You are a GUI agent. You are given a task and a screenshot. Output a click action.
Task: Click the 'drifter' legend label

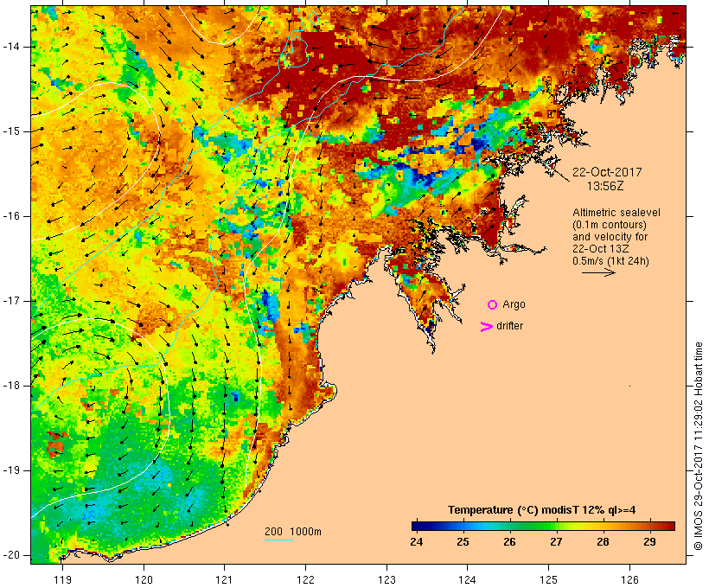(509, 326)
